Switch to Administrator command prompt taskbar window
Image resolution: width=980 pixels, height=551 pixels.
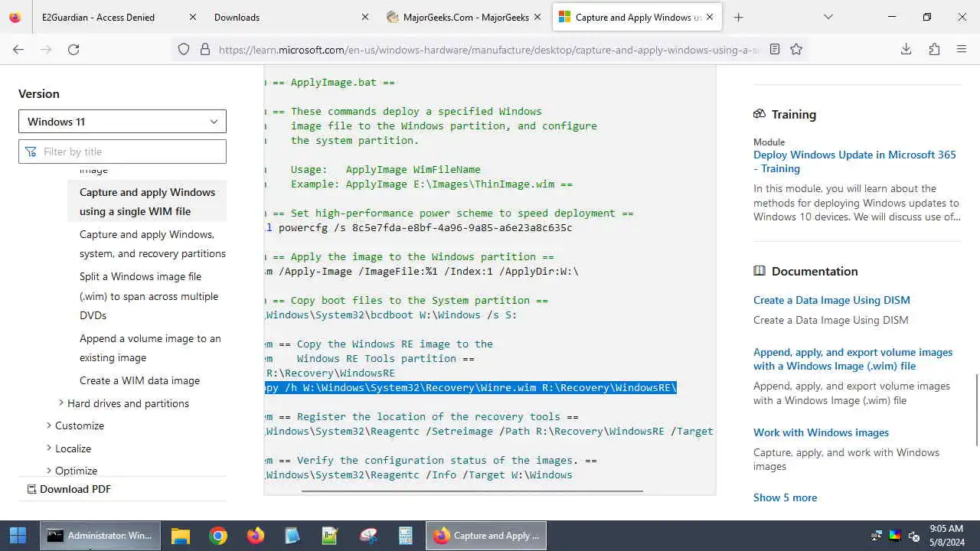coord(100,536)
